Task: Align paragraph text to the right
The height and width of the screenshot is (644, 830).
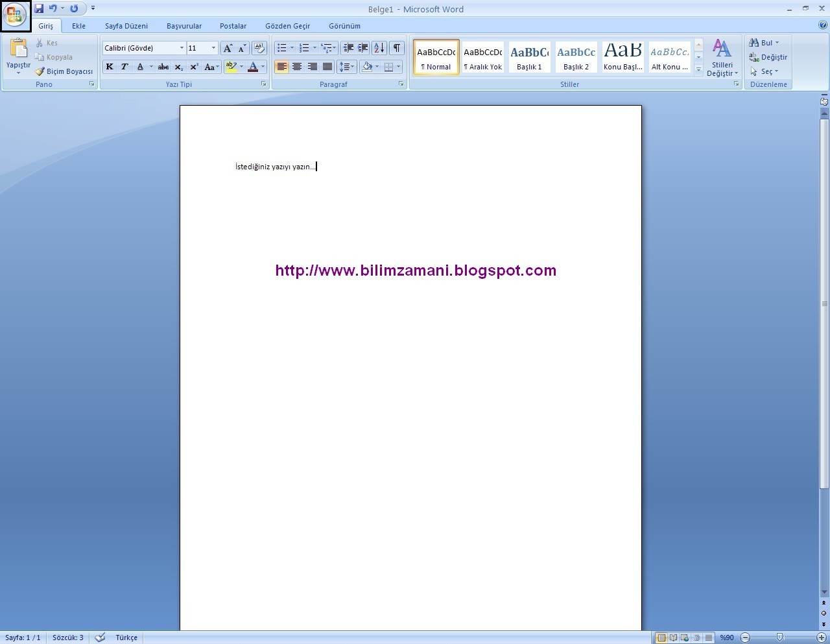Action: (x=313, y=67)
